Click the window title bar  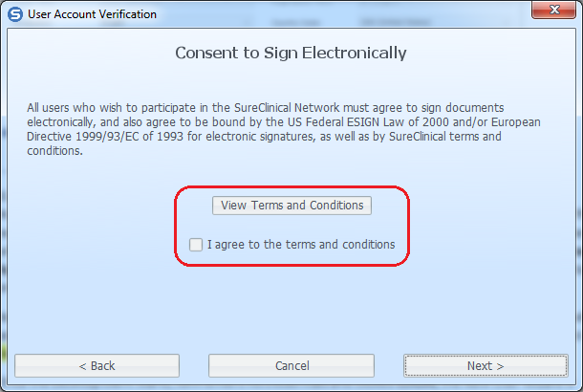coord(291,14)
